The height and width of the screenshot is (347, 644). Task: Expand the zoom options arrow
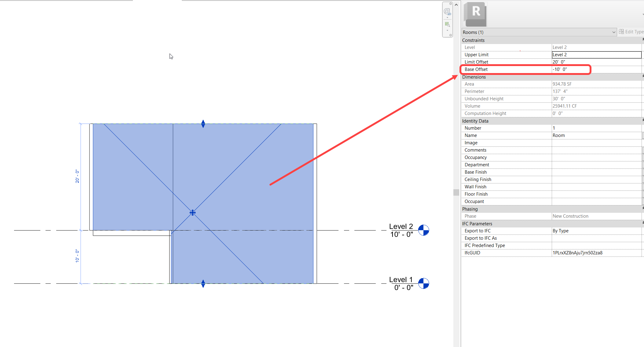(448, 30)
